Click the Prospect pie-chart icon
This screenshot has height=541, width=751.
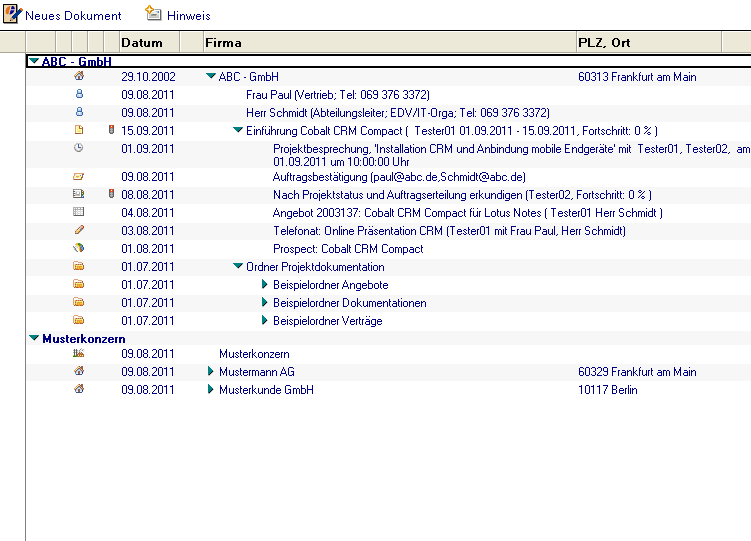79,249
